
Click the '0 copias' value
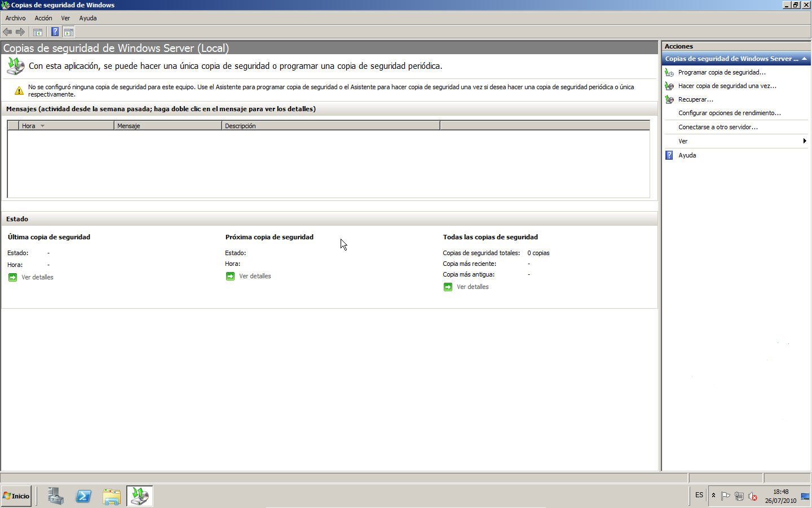[539, 253]
